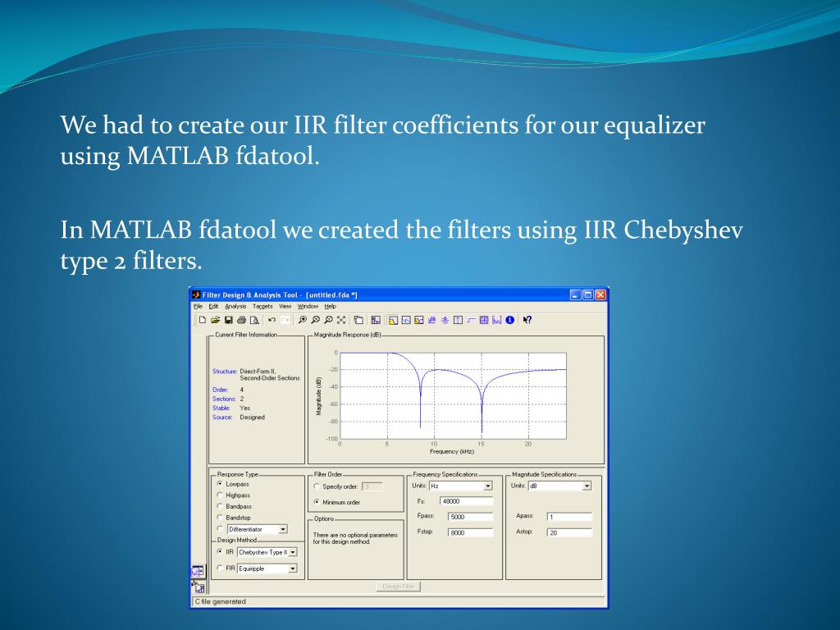Choose the Bandpass radio button
The height and width of the screenshot is (630, 840).
[220, 506]
